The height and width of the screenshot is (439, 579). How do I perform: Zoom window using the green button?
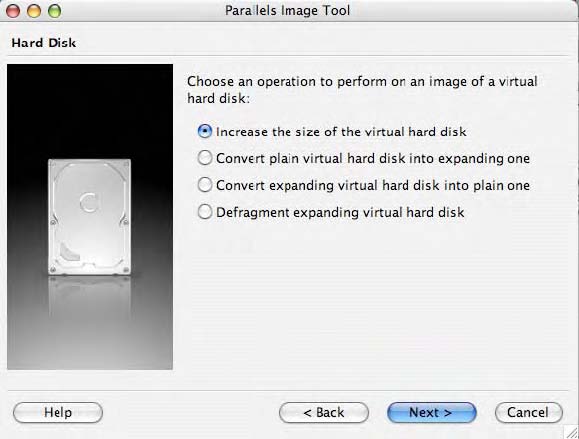coord(55,11)
